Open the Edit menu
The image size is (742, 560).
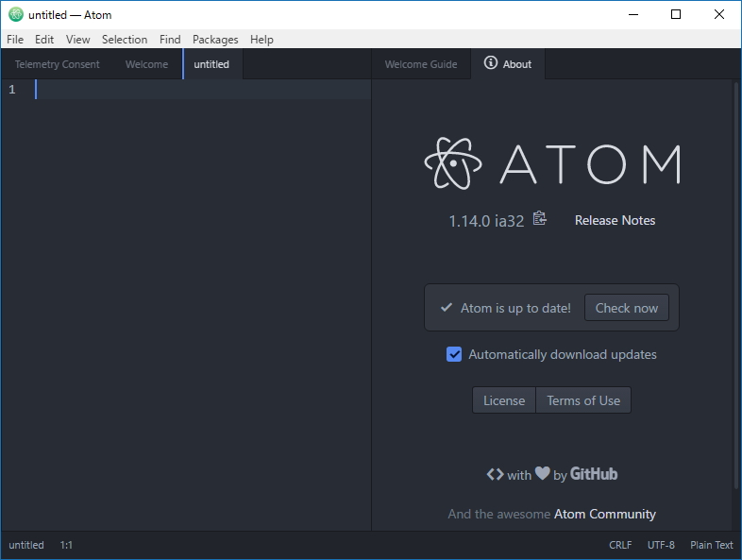tap(44, 40)
